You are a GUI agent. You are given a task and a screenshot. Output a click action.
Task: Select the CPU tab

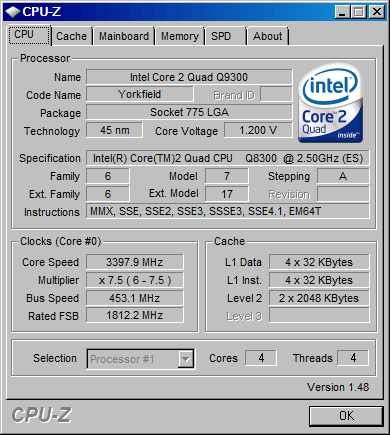tap(29, 35)
